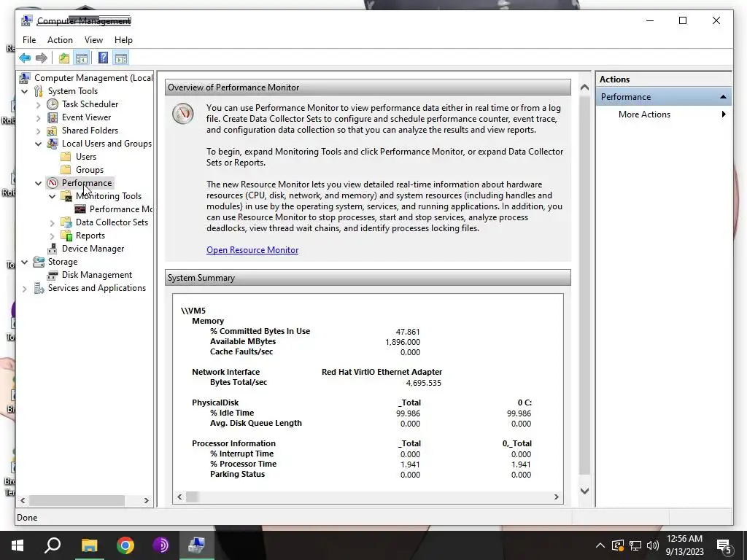This screenshot has width=747, height=560.
Task: Click Overview of Performance Monitor header
Action: (368, 87)
